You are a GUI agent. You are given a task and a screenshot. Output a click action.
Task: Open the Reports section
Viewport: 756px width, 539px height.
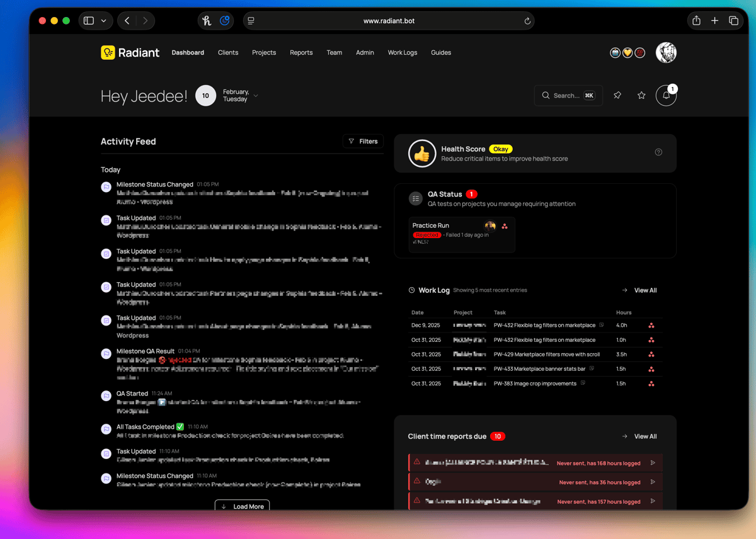click(301, 53)
